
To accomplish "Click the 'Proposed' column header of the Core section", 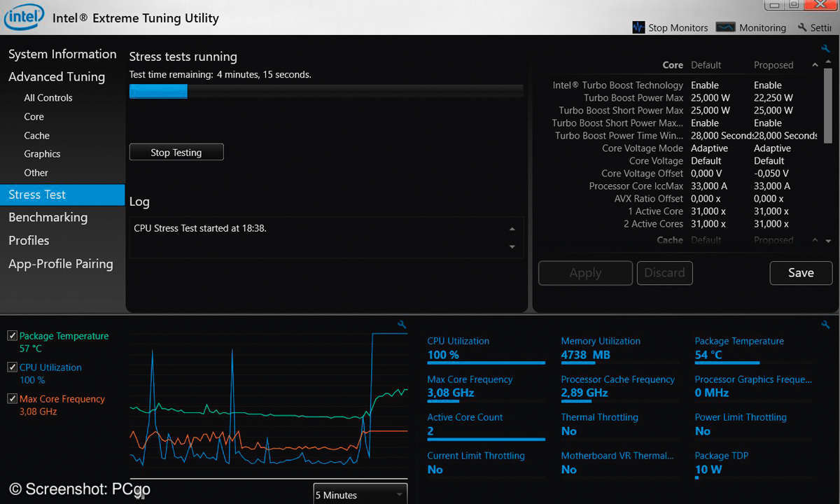I will 773,65.
